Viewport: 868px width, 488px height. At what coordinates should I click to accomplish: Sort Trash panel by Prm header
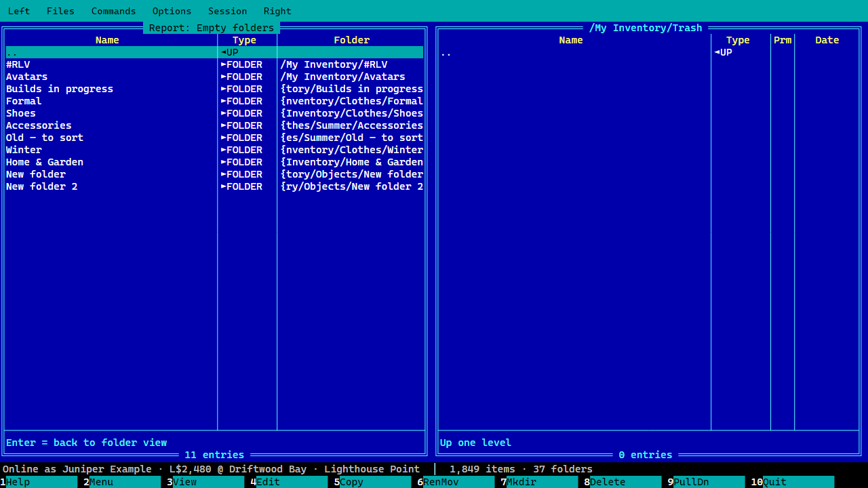pyautogui.click(x=783, y=40)
